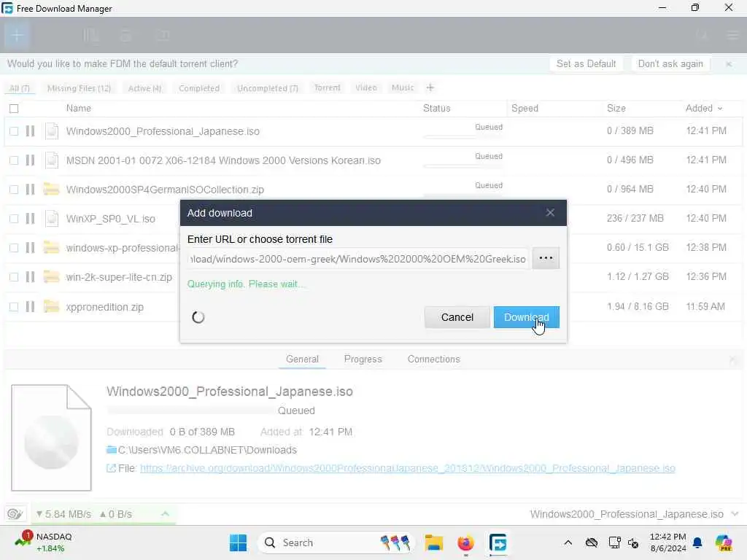Click folder icon of xppronedition.zip row
The height and width of the screenshot is (560, 747).
[52, 306]
